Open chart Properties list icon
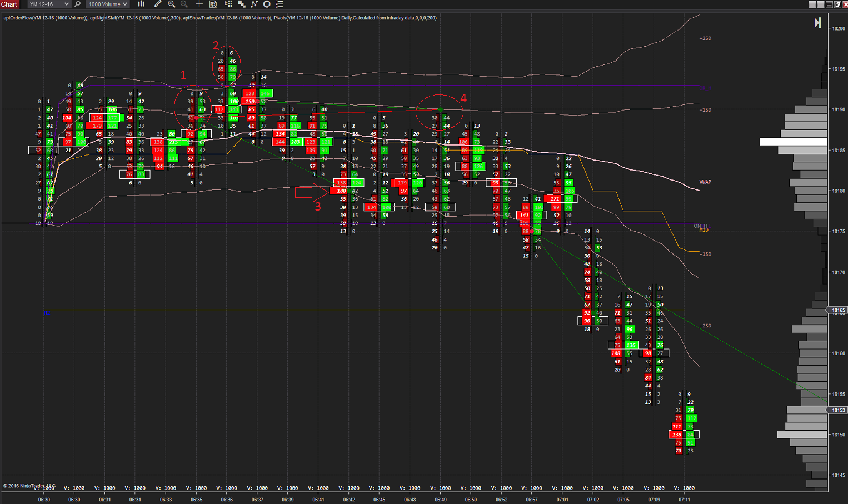 click(280, 4)
